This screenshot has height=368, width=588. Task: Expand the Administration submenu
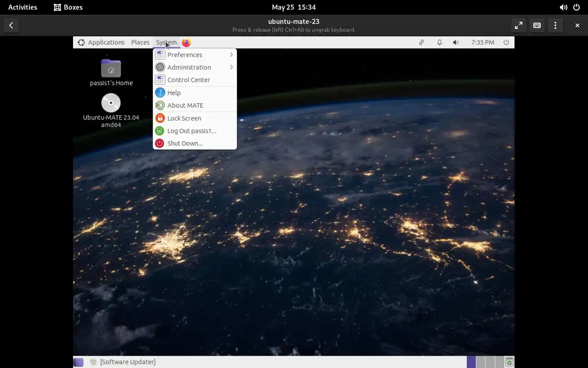pyautogui.click(x=195, y=67)
